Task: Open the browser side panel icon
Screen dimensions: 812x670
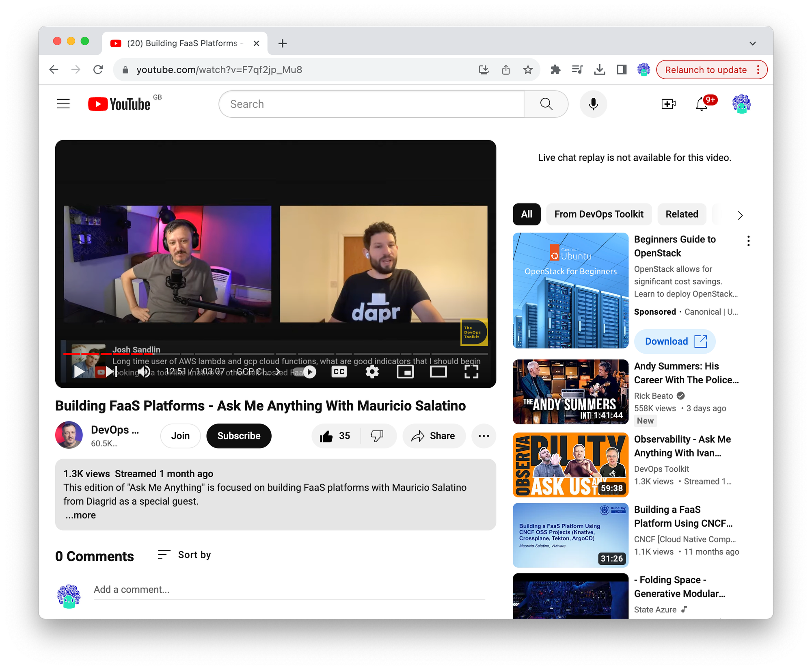Action: 621,70
